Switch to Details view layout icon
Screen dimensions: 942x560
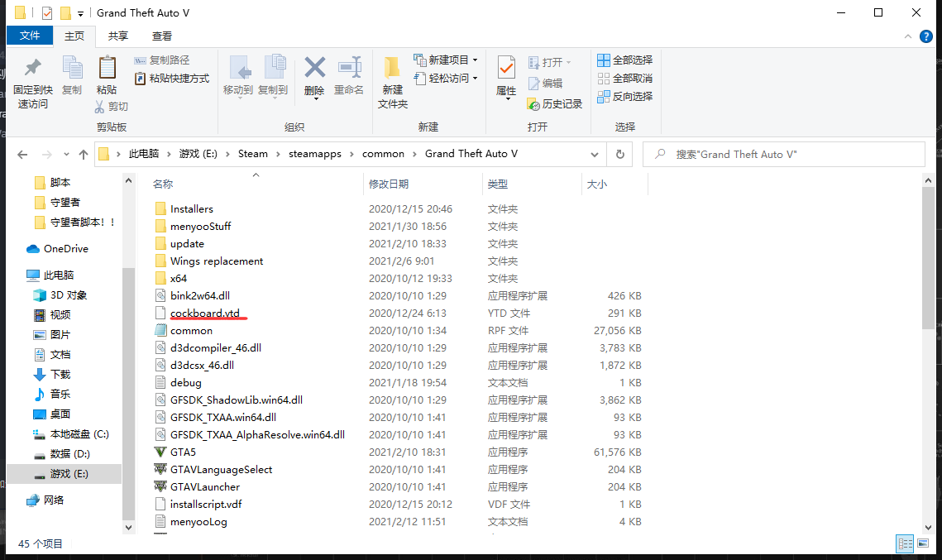pos(906,543)
